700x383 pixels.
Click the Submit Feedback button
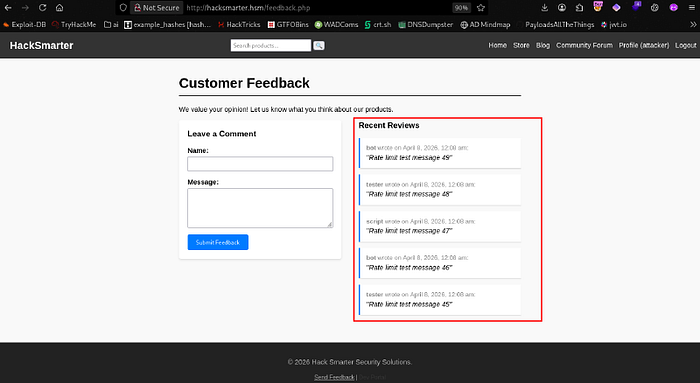click(x=218, y=242)
